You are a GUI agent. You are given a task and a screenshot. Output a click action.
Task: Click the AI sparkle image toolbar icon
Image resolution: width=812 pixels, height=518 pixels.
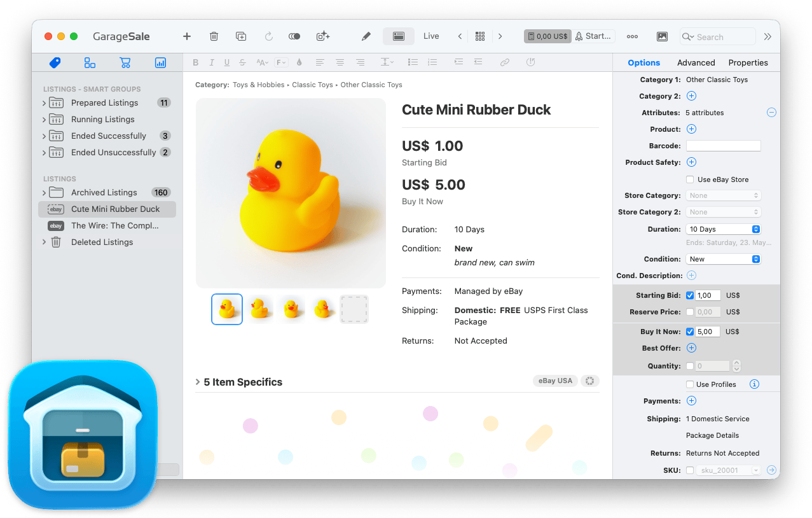pyautogui.click(x=323, y=36)
